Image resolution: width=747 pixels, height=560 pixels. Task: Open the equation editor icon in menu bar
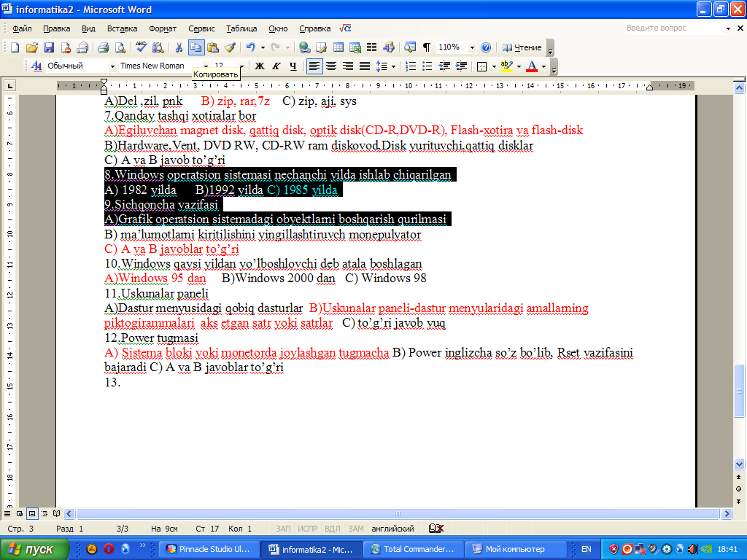(345, 28)
